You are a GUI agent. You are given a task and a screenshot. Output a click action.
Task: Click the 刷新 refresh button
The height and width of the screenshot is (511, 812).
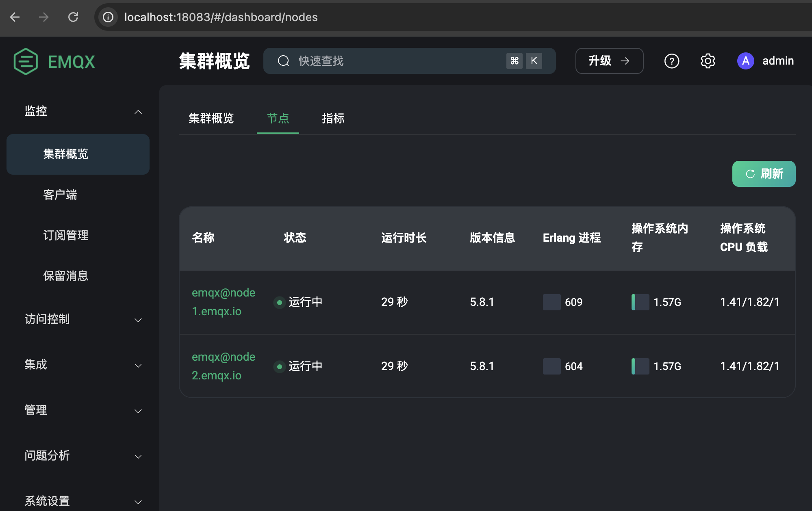[x=764, y=174]
